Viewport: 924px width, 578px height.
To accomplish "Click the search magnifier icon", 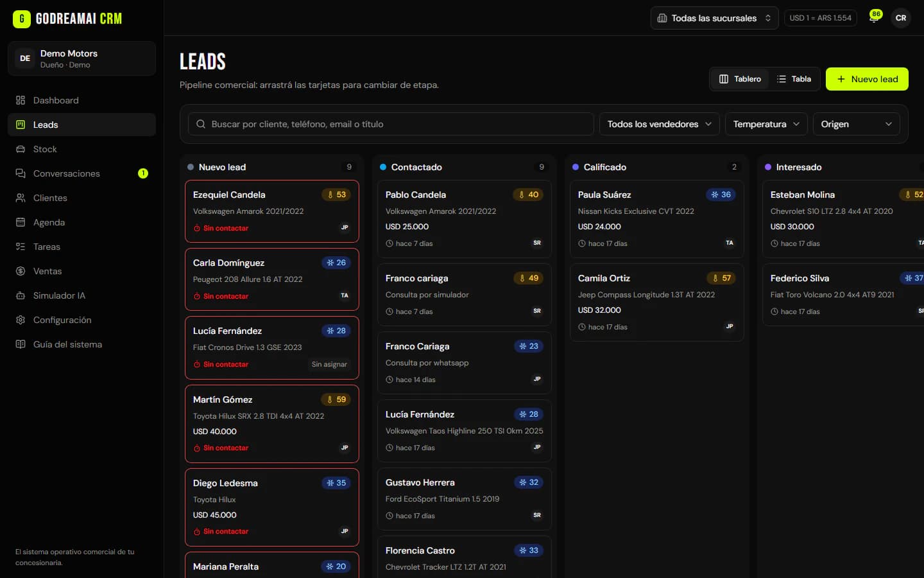I will point(201,124).
